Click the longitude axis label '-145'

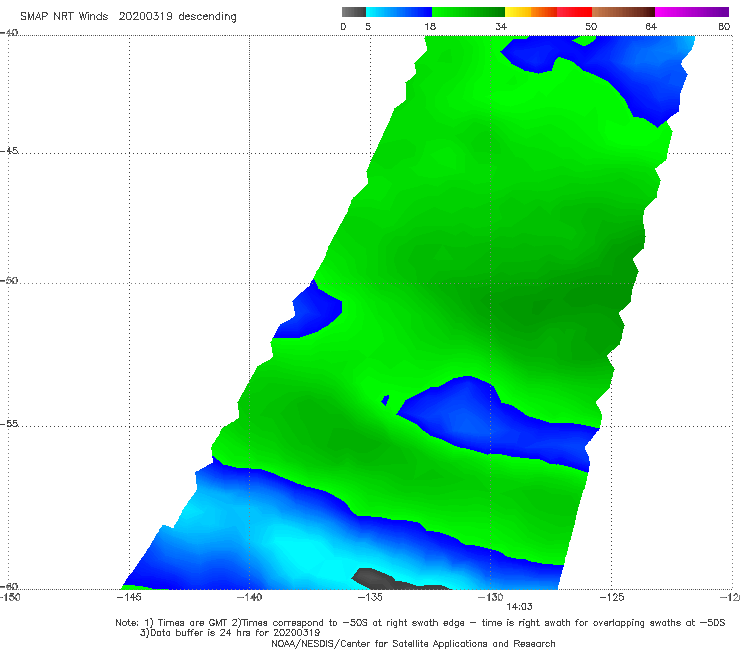coord(129,598)
